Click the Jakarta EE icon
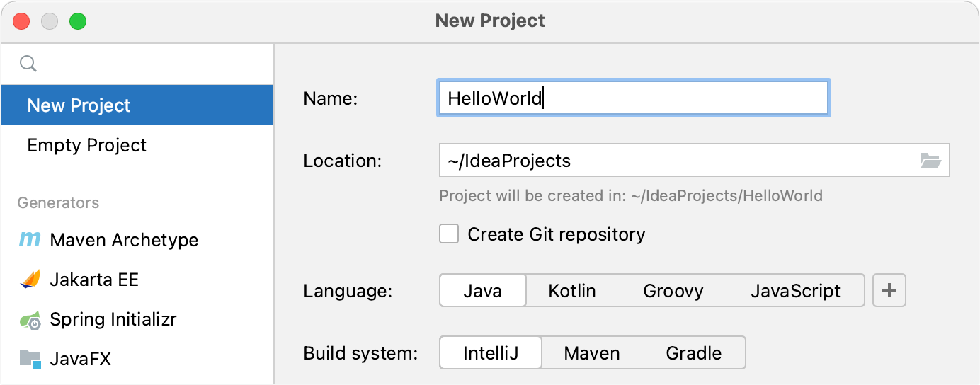980x385 pixels. point(30,280)
